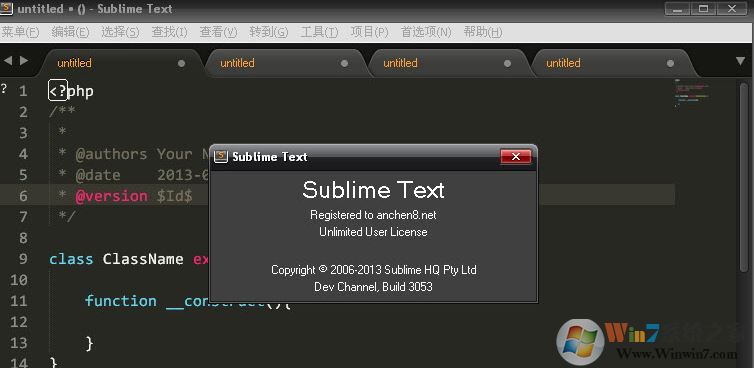Screen dimensions: 754x368
Task: Click line number 11 in the gutter
Action: pos(19,301)
